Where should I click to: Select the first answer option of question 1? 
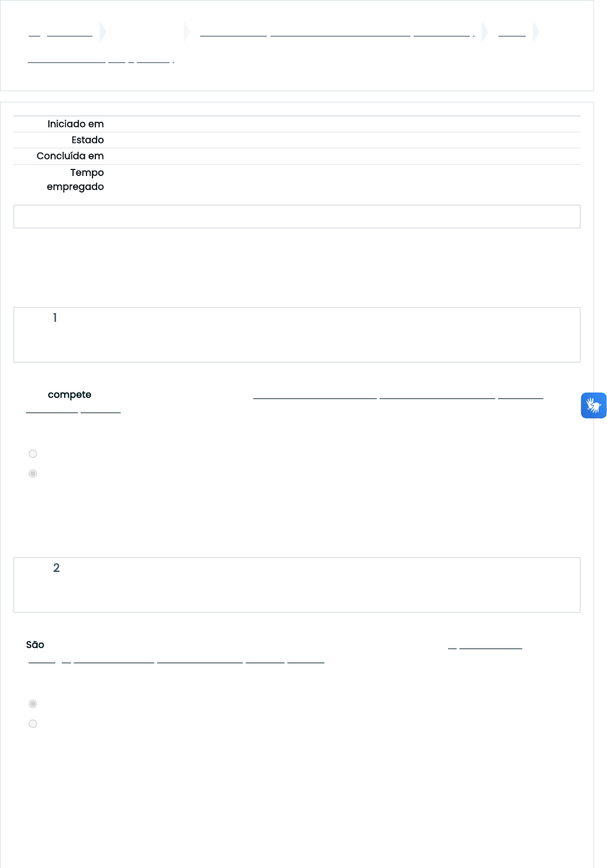(33, 454)
